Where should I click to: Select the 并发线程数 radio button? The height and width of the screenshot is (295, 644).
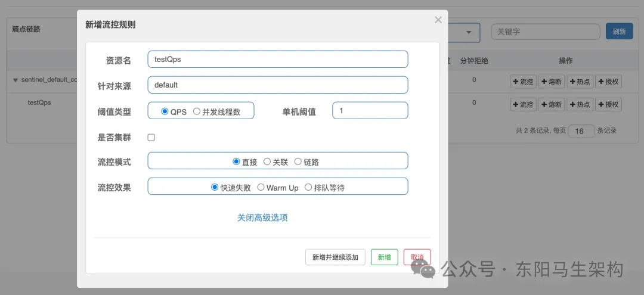coord(197,111)
